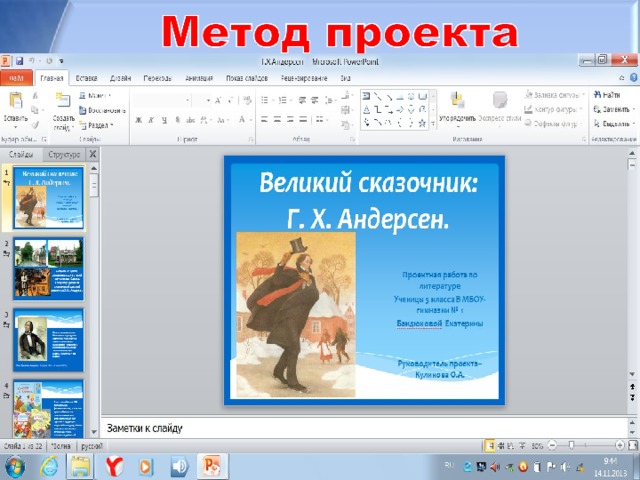This screenshot has width=640, height=480.
Task: Open the quick access toolbar customize arrow
Action: click(61, 61)
